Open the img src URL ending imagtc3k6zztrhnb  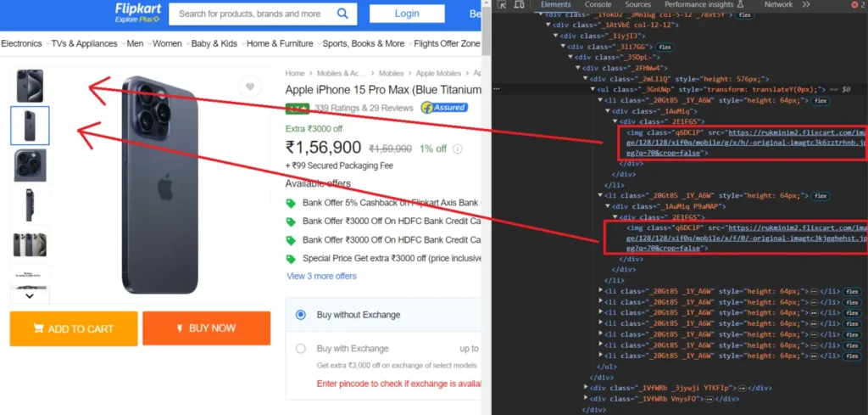tap(746, 143)
